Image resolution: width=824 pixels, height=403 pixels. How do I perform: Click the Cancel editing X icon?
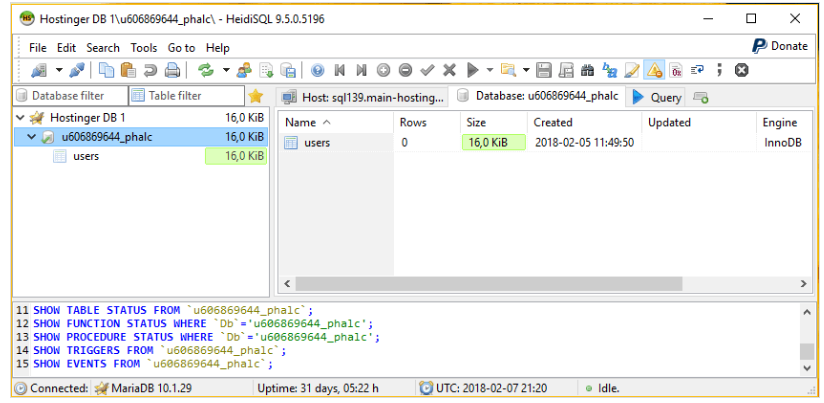coord(449,70)
